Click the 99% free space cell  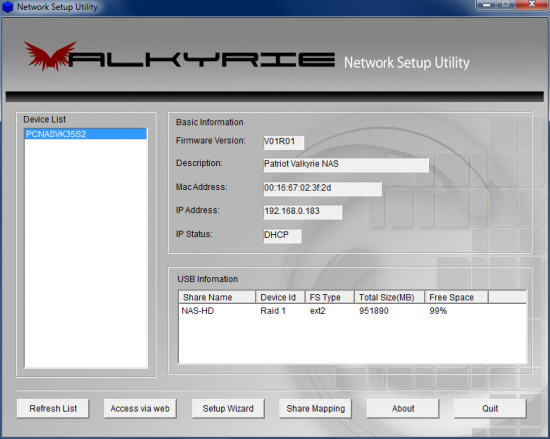tap(438, 311)
